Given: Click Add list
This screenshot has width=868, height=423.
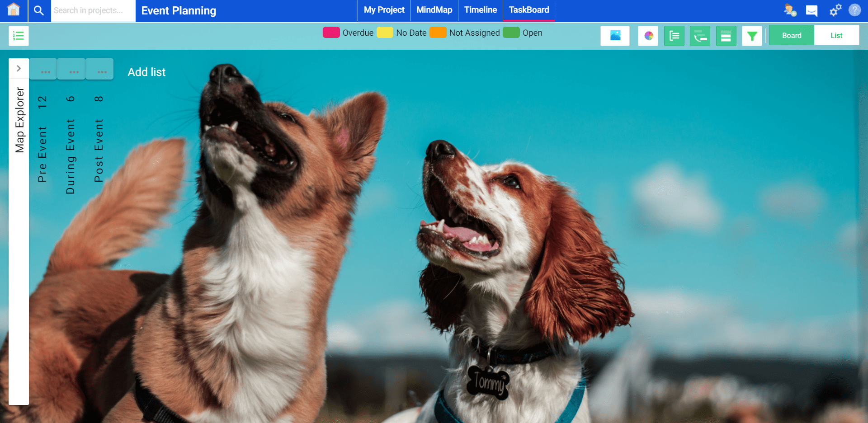Looking at the screenshot, I should tap(146, 72).
